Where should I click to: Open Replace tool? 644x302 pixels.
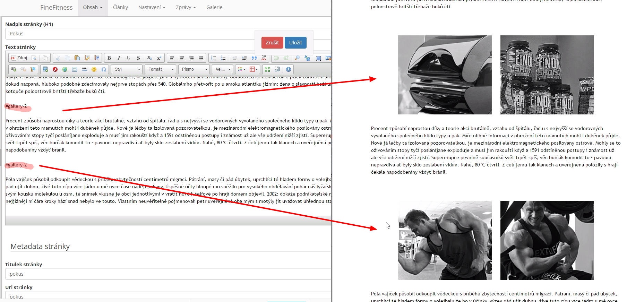pos(307,58)
